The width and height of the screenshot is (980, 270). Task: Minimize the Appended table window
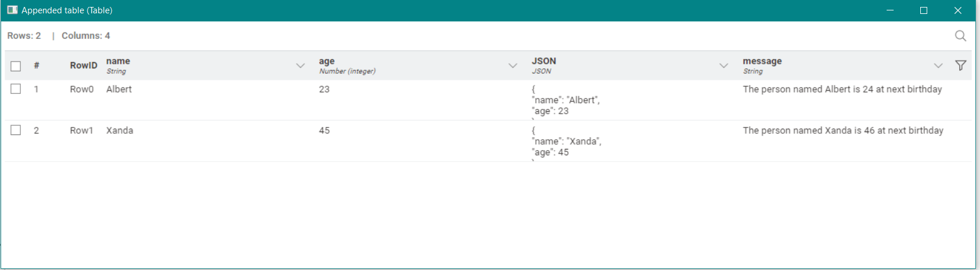point(890,10)
